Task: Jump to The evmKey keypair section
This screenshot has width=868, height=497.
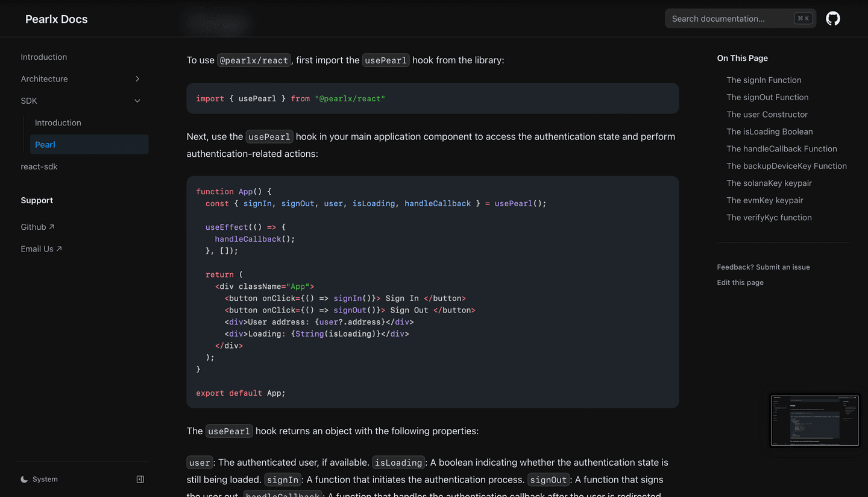Action: [x=765, y=200]
